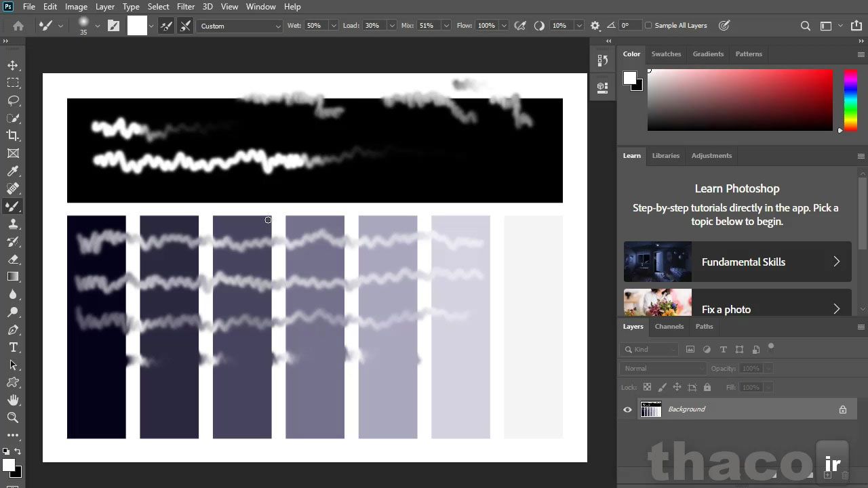Open the Wet percentage dropdown
Screen dimensions: 868x488
333,26
